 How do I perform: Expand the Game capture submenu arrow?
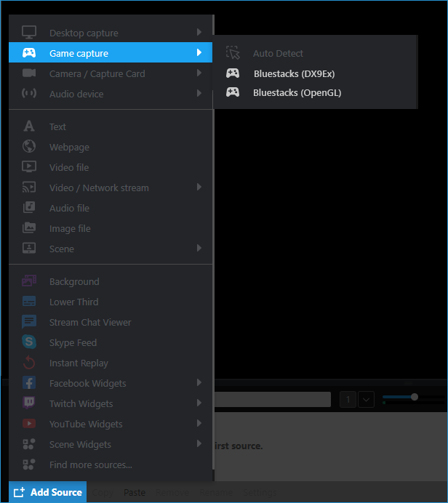tap(199, 52)
